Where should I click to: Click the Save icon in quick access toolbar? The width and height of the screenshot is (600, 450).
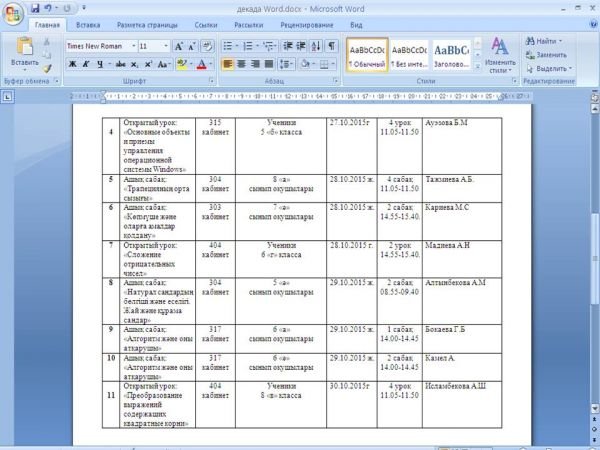pos(32,7)
